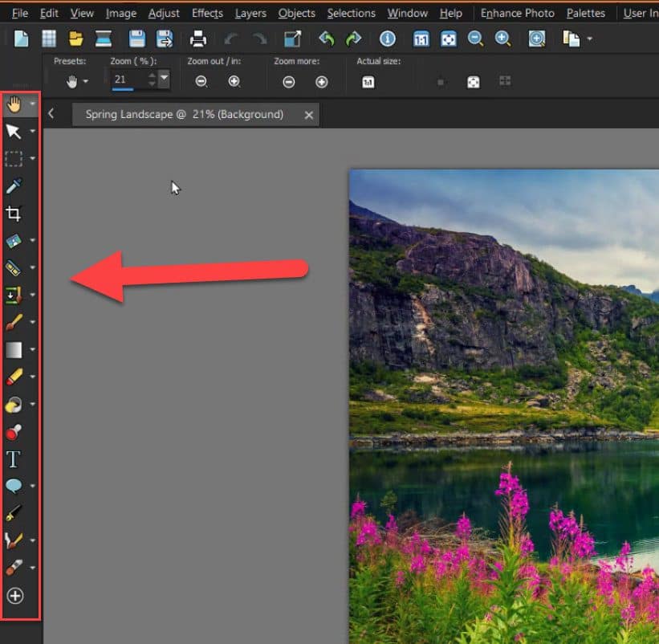Activate the rectangular Selection tool
The width and height of the screenshot is (659, 644).
14,159
